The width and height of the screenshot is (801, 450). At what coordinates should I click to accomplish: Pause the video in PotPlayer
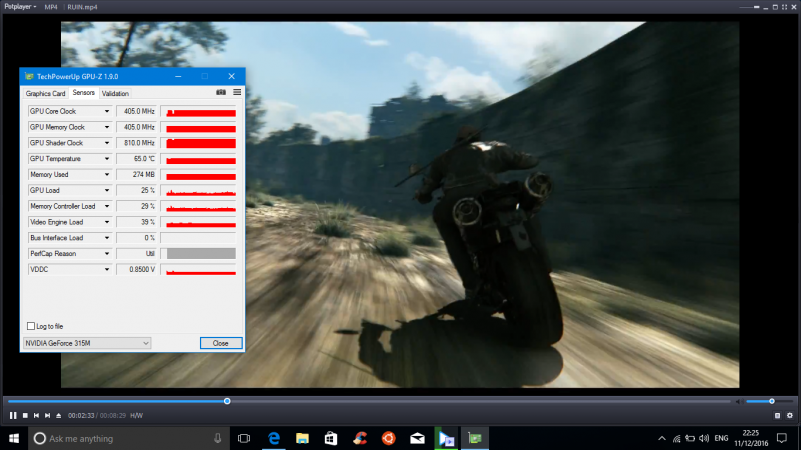(x=13, y=416)
